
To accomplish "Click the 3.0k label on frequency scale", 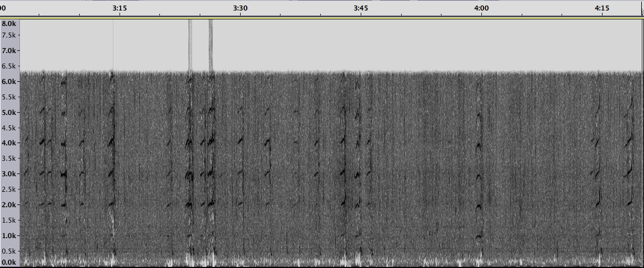I will coord(9,174).
